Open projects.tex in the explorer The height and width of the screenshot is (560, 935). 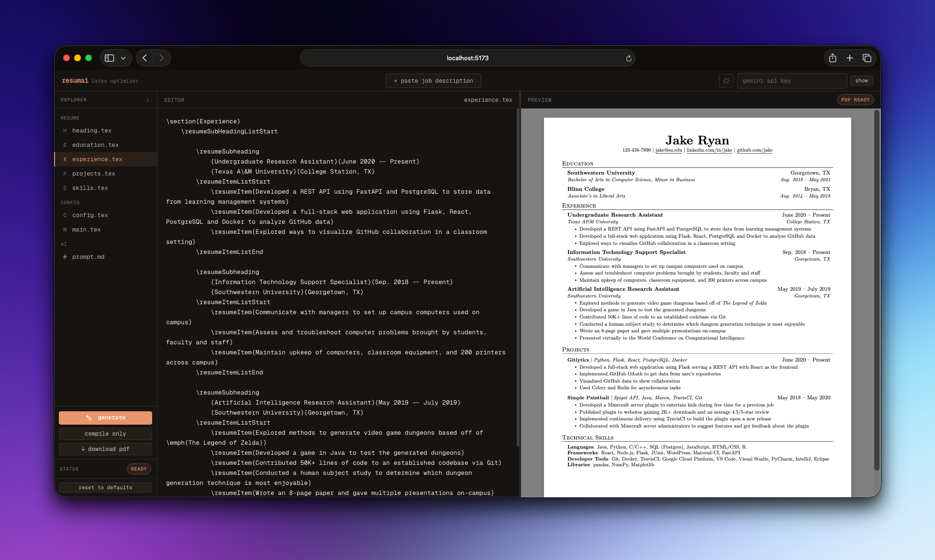(x=106, y=174)
